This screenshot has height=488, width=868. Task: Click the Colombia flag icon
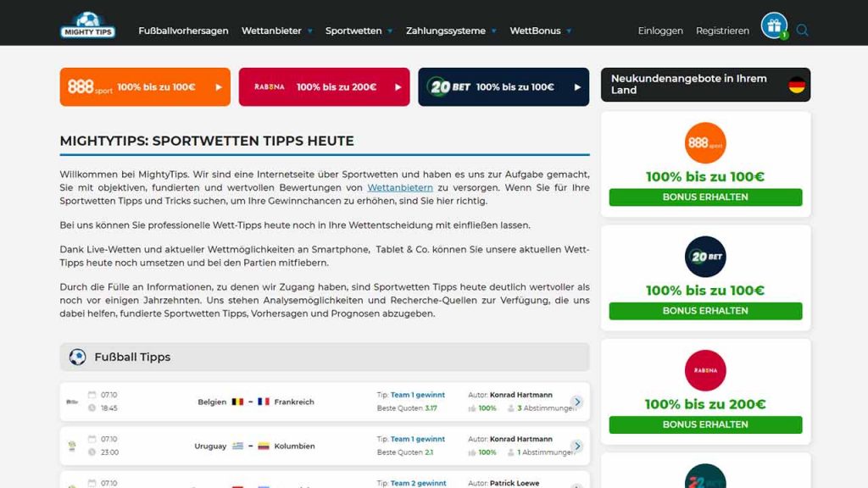(264, 446)
